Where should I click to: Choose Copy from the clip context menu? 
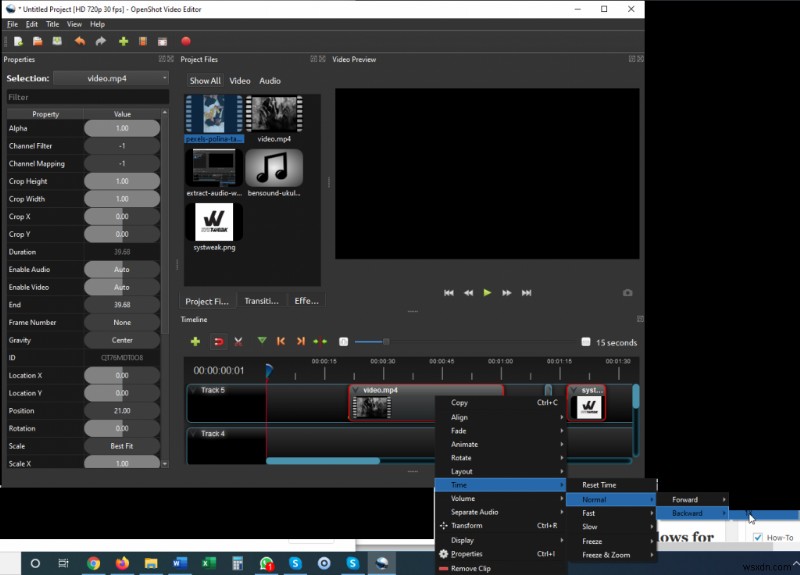pyautogui.click(x=460, y=403)
